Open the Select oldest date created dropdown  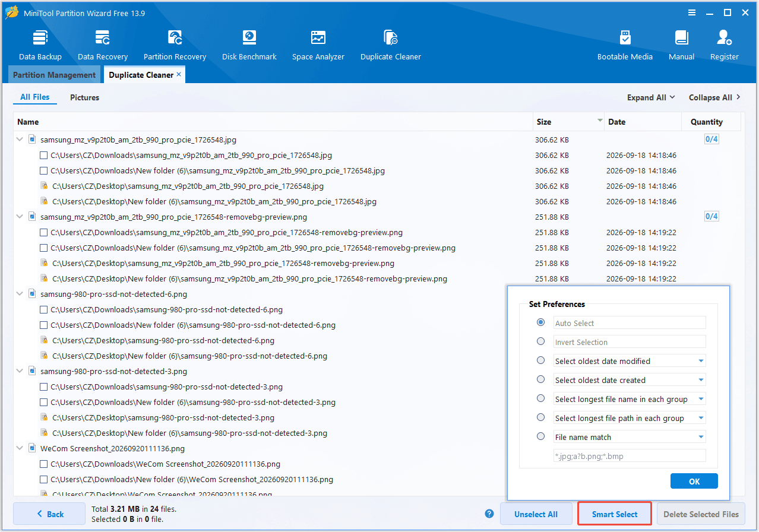630,380
